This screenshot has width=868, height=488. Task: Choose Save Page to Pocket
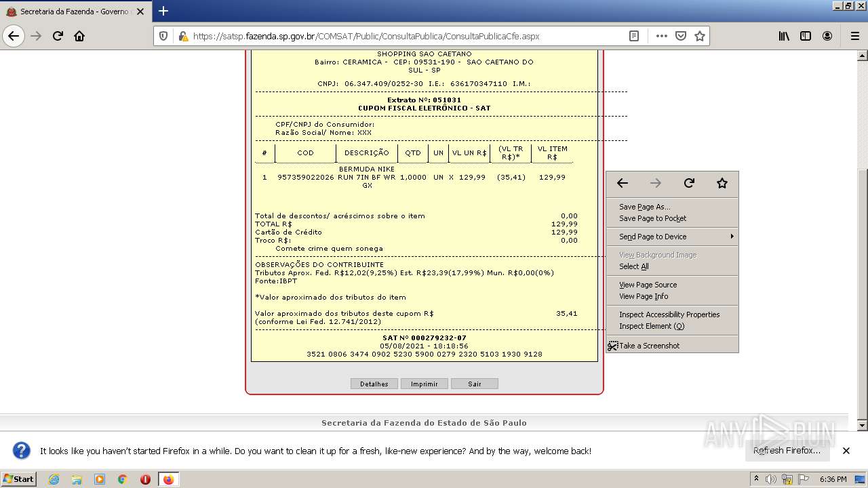[x=672, y=218]
